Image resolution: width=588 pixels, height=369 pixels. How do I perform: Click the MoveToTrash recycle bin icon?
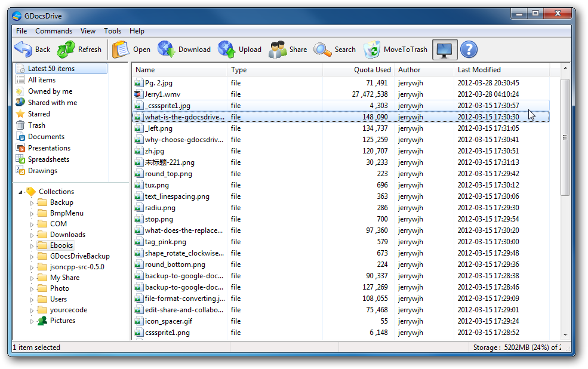pos(372,50)
